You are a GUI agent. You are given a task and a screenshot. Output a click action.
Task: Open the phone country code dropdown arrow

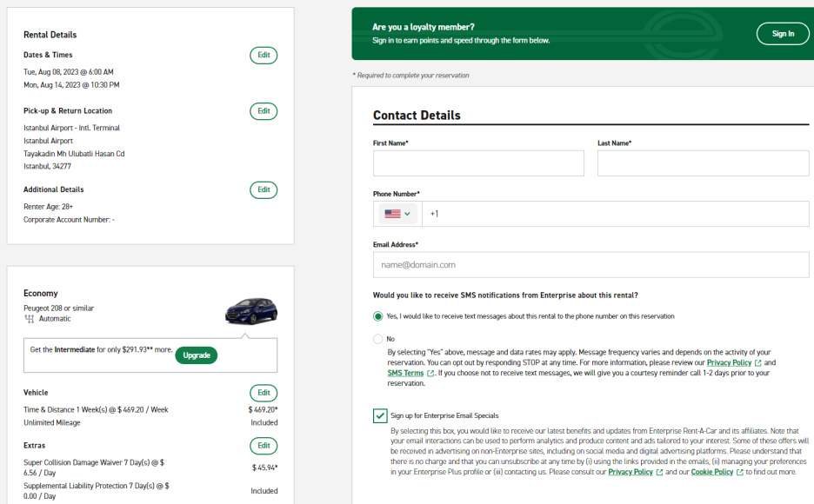(x=408, y=214)
